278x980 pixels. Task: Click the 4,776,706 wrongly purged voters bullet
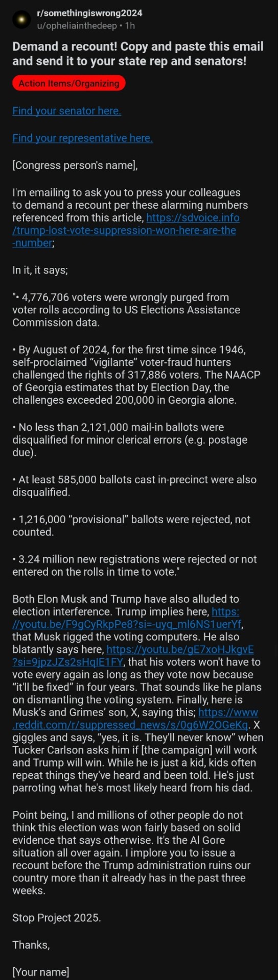[x=126, y=310]
